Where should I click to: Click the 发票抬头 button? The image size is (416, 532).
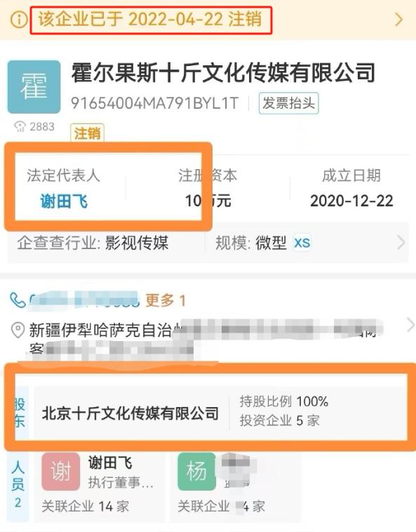point(288,103)
